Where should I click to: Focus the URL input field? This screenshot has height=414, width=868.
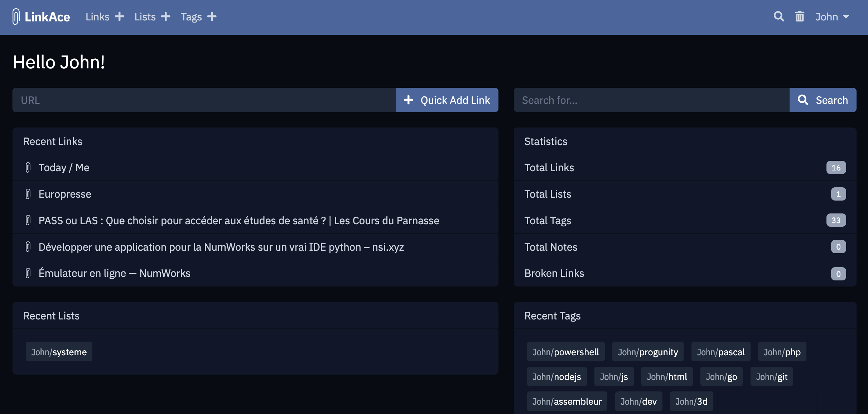(204, 100)
